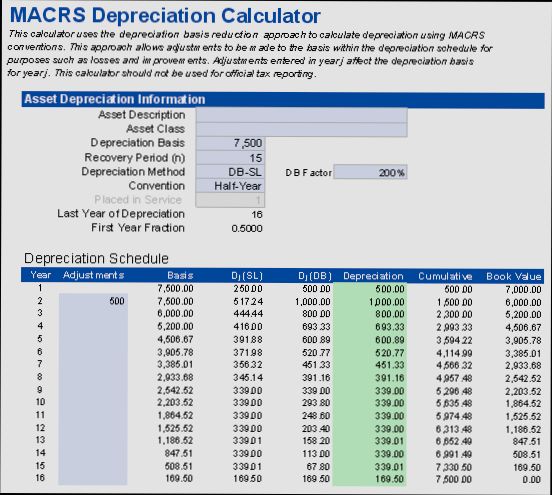Click the year 15 DB value 67.80
Image resolution: width=552 pixels, height=495 pixels.
tap(319, 466)
